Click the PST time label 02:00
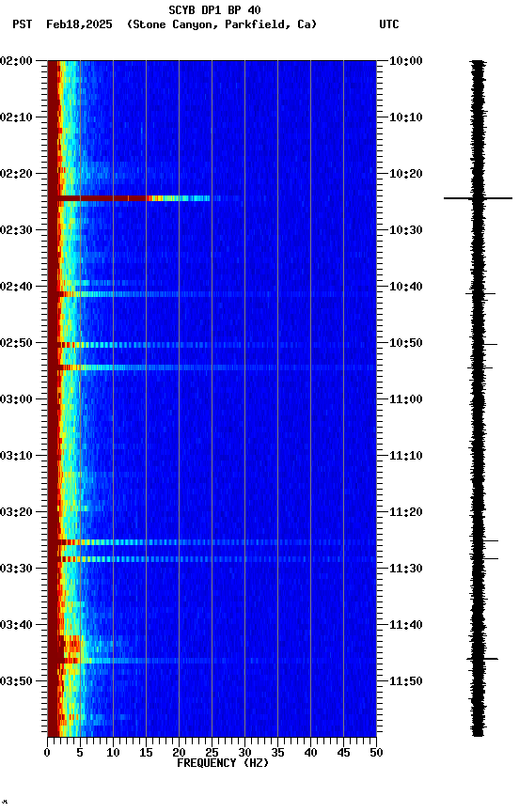Screen dimensions: 519x812 click(16, 61)
